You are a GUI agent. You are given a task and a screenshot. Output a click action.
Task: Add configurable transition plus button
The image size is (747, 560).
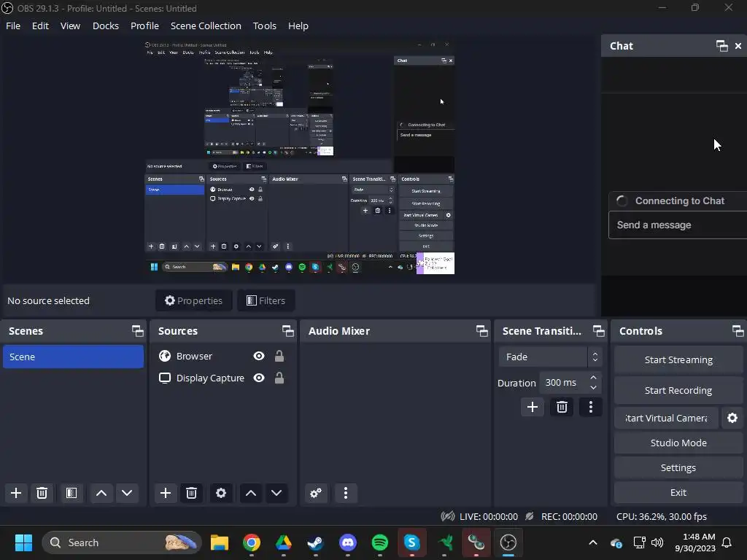[x=532, y=407]
